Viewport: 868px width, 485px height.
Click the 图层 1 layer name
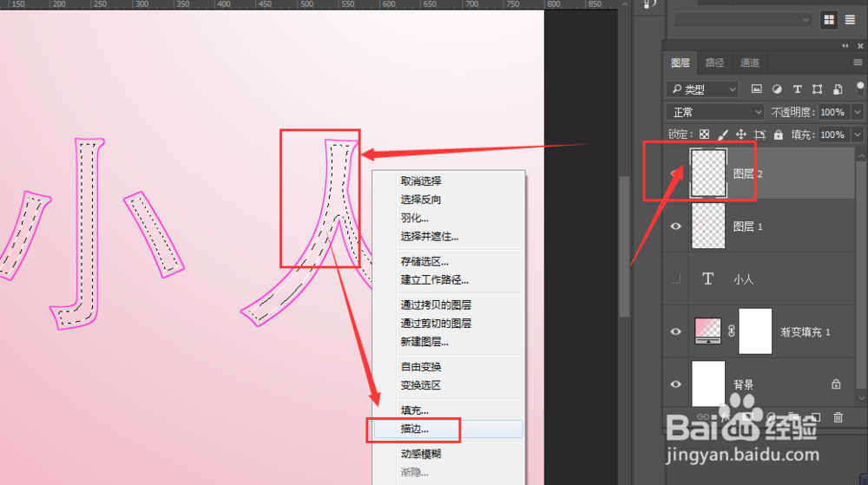pyautogui.click(x=748, y=226)
